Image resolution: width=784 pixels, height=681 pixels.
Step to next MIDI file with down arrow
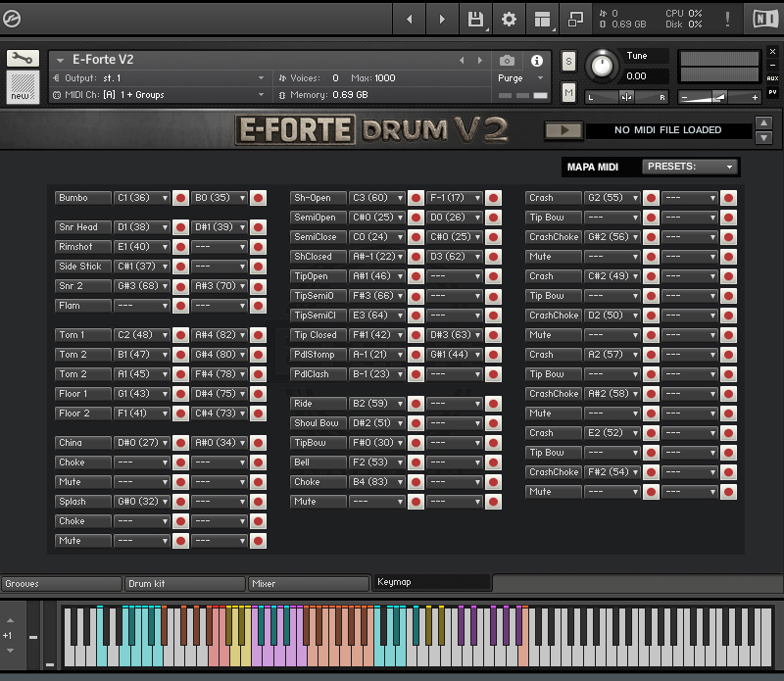764,137
